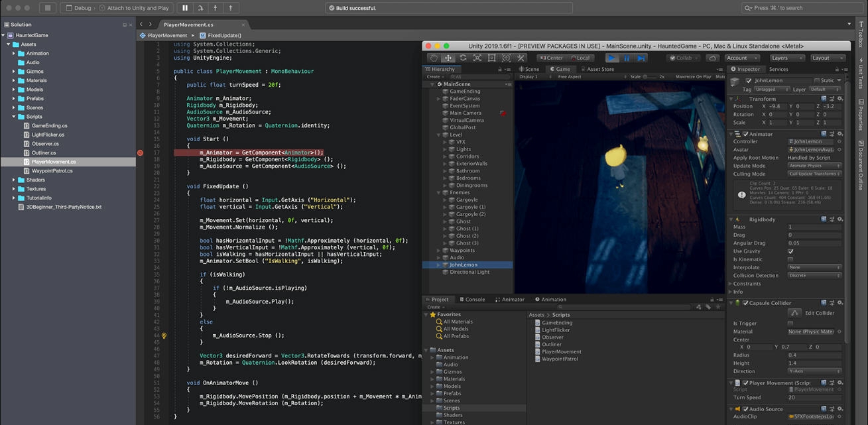Open the Tag dropdown showing Untagged

771,89
